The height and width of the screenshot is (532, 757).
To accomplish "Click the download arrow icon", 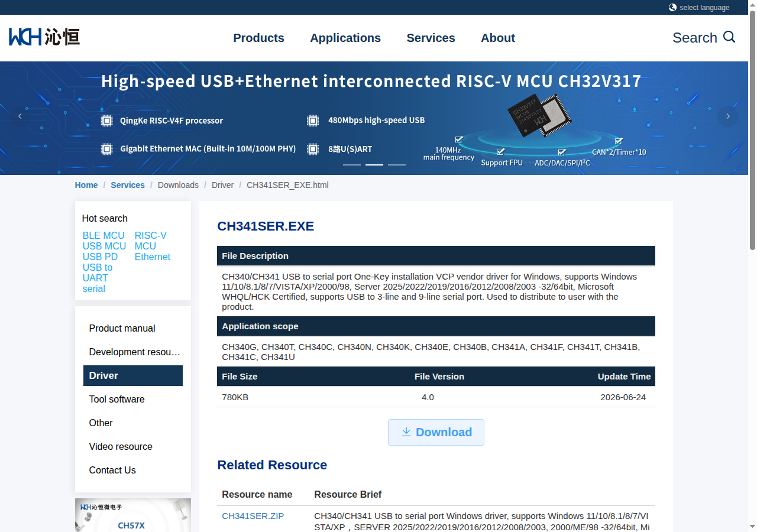I will tap(406, 432).
